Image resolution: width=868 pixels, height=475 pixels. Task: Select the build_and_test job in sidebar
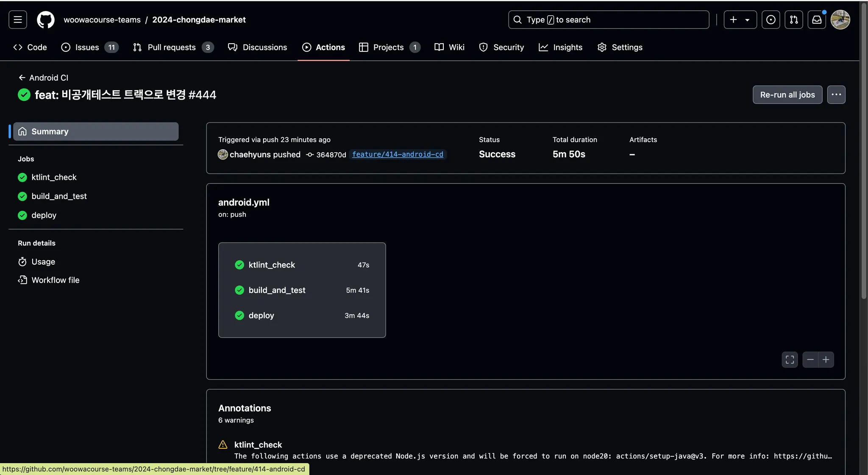pos(59,196)
